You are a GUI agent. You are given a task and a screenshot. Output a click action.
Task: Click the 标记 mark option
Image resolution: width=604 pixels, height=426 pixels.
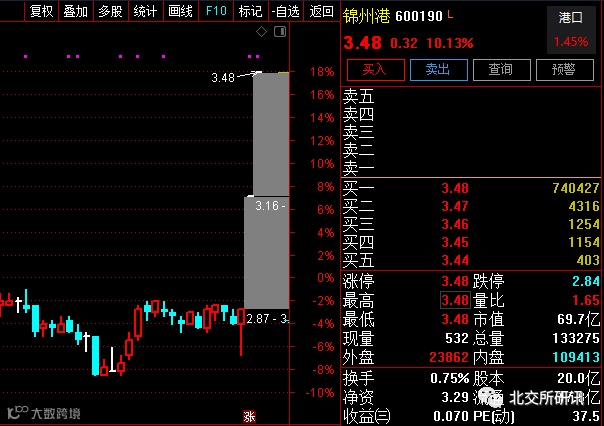click(x=250, y=11)
